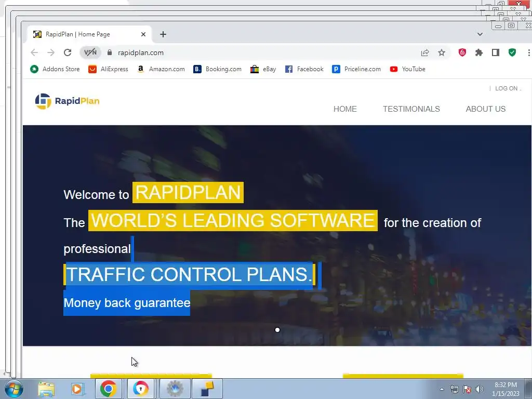The width and height of the screenshot is (532, 399).
Task: Open a new tab with plus button
Action: [x=163, y=34]
